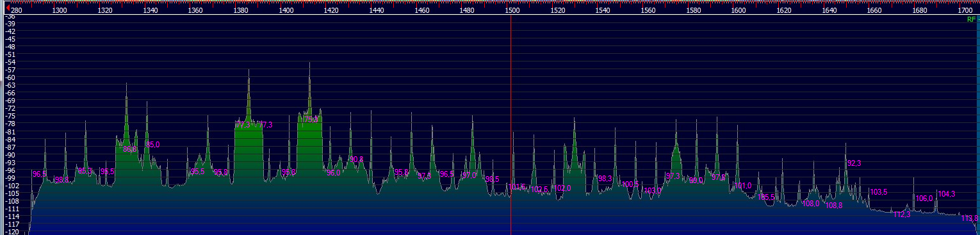Tune to 1400 on the frequency scale
Viewport: 980px width, 235px height.
coord(287,11)
